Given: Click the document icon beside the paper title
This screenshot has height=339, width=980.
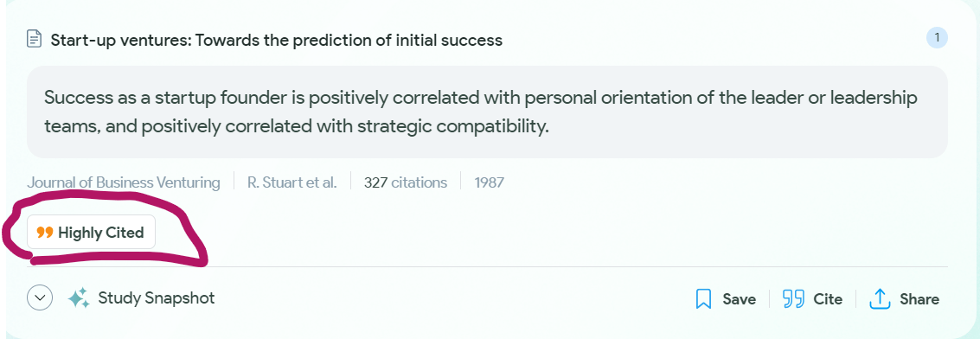Looking at the screenshot, I should 34,40.
